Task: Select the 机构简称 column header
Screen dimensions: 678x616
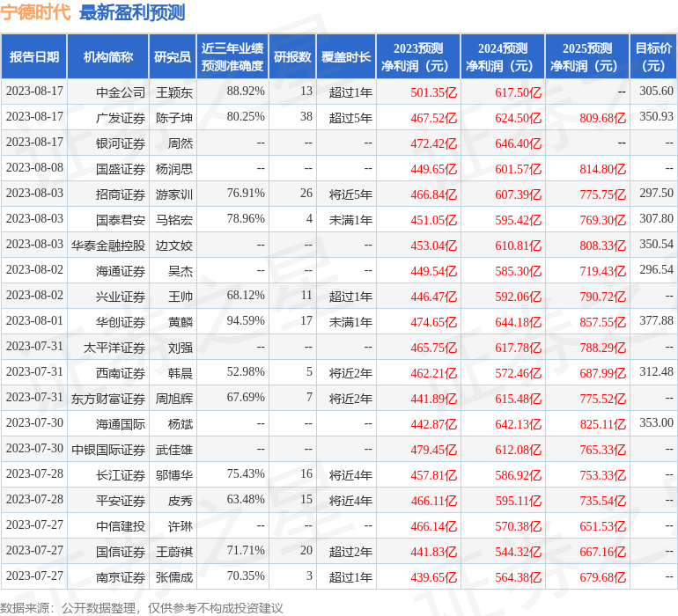Action: (108, 56)
